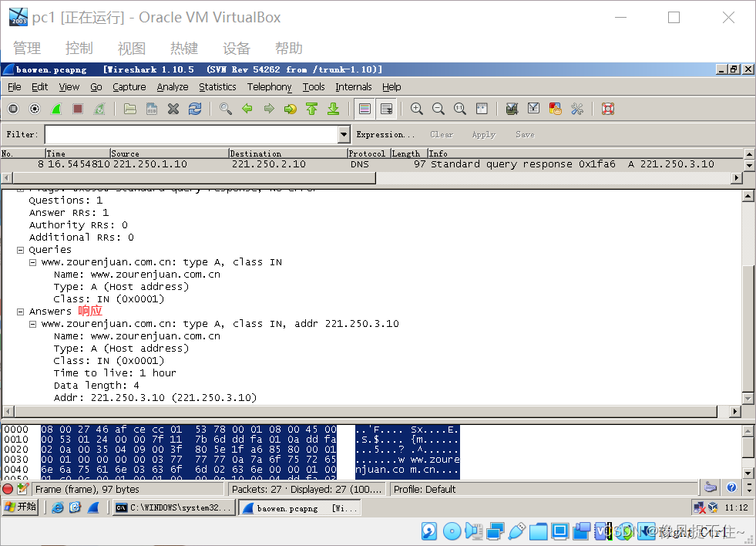Click into the display filter input field
The height and width of the screenshot is (546, 756).
point(192,134)
